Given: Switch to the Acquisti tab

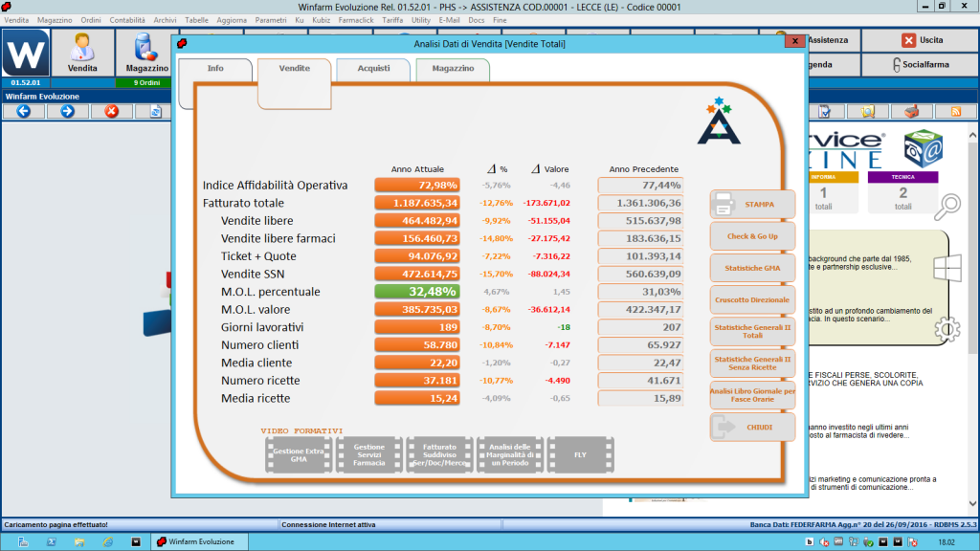Looking at the screenshot, I should click(374, 69).
